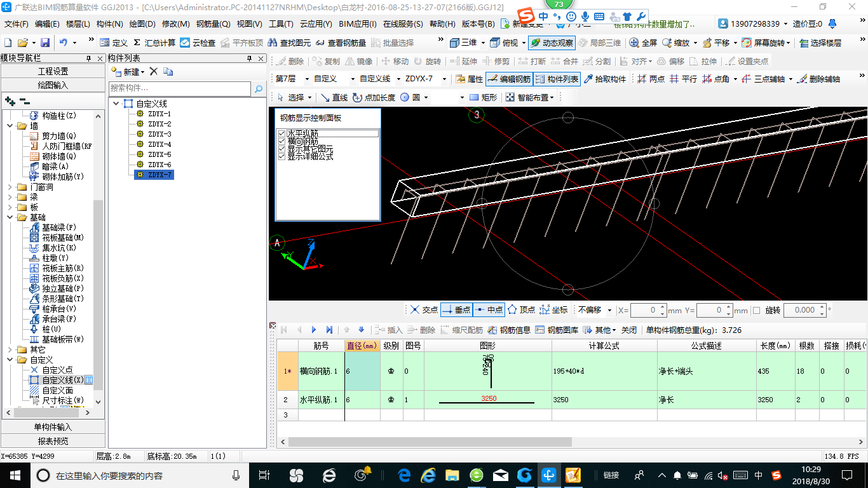Select the 直线 line drawing tool

click(334, 97)
